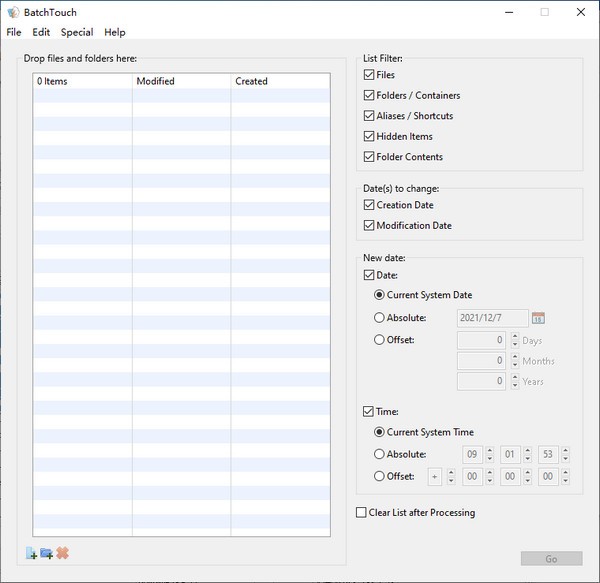Click the stepper beside offset hours field
The image size is (600, 583).
pos(490,477)
